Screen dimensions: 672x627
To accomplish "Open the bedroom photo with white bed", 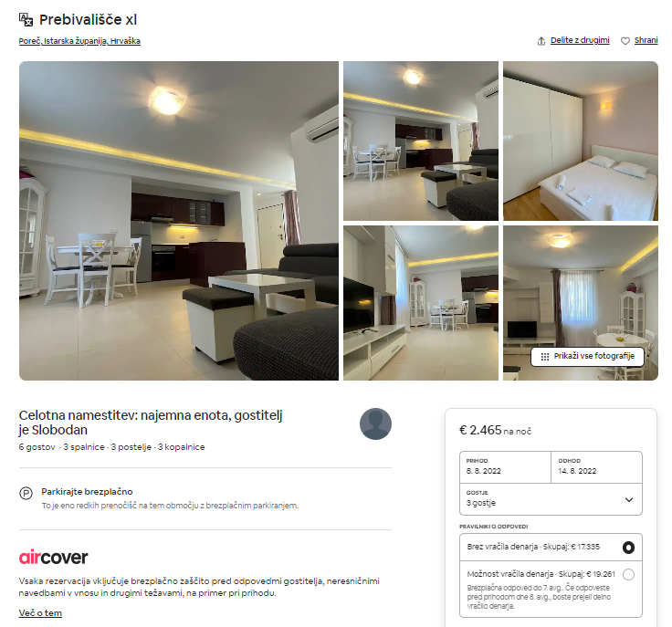I will click(581, 141).
